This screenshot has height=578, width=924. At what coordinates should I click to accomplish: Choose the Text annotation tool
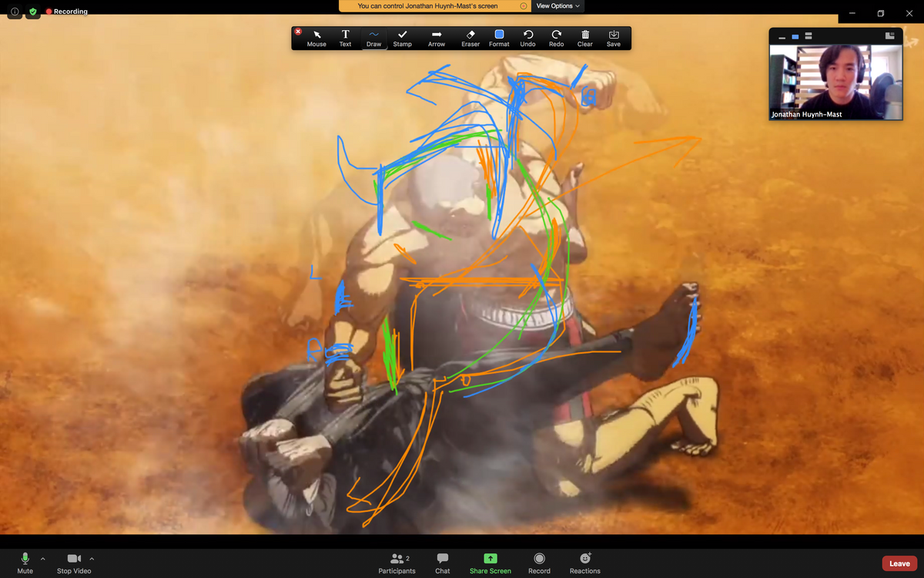[345, 38]
